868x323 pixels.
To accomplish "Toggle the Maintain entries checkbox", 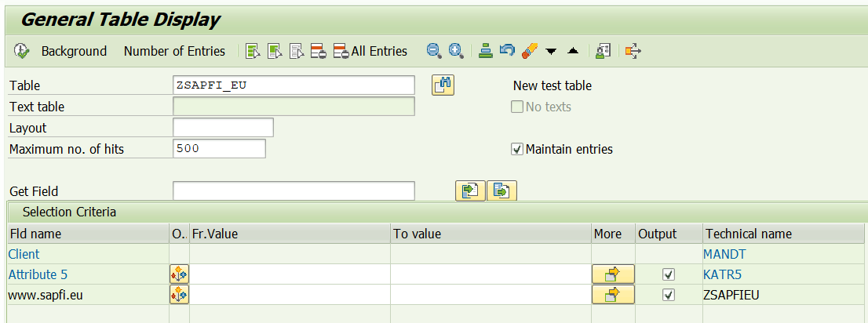I will pos(517,149).
